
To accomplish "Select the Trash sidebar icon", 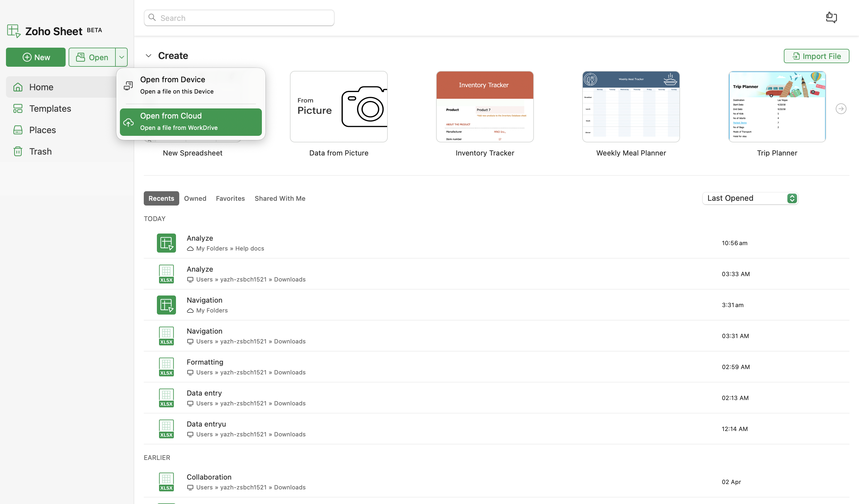I will [18, 151].
